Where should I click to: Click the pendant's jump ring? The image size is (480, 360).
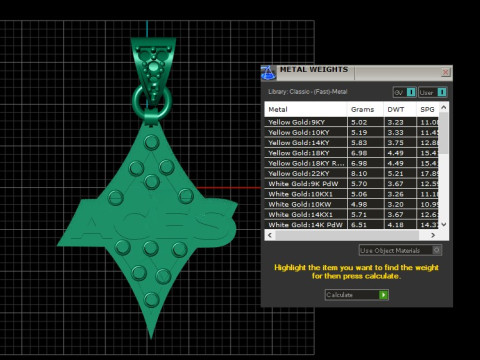pos(152,101)
